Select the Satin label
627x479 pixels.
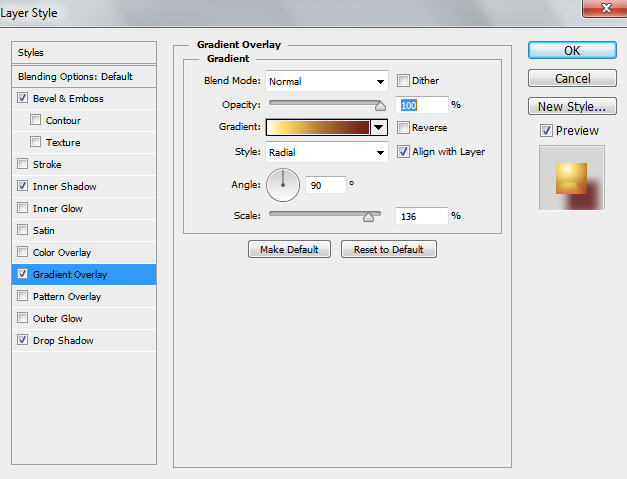point(44,230)
